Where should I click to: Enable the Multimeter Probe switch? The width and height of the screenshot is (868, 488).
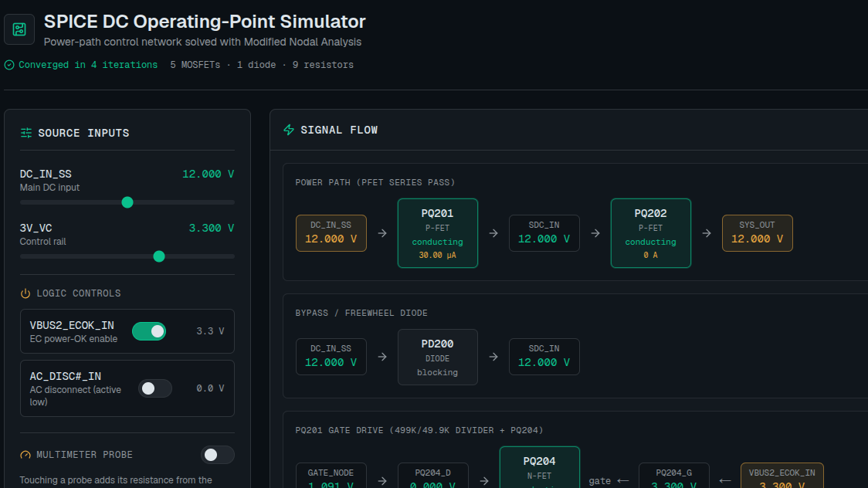coord(218,455)
